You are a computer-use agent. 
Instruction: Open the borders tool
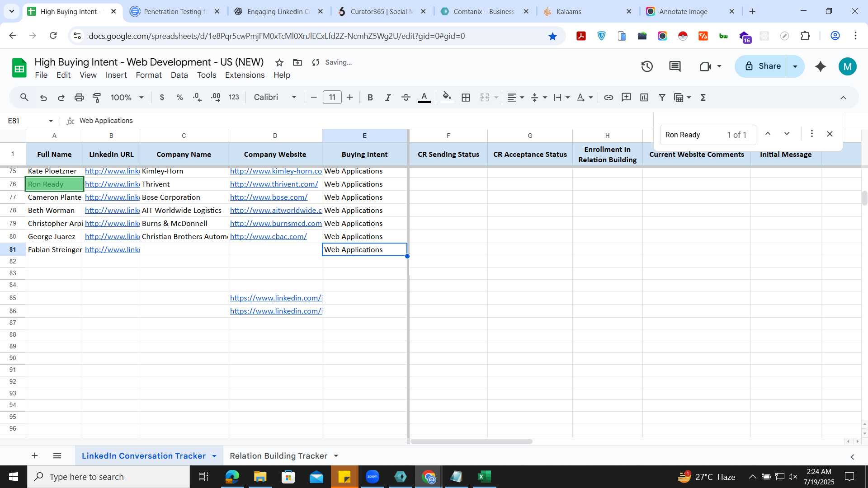(x=466, y=98)
